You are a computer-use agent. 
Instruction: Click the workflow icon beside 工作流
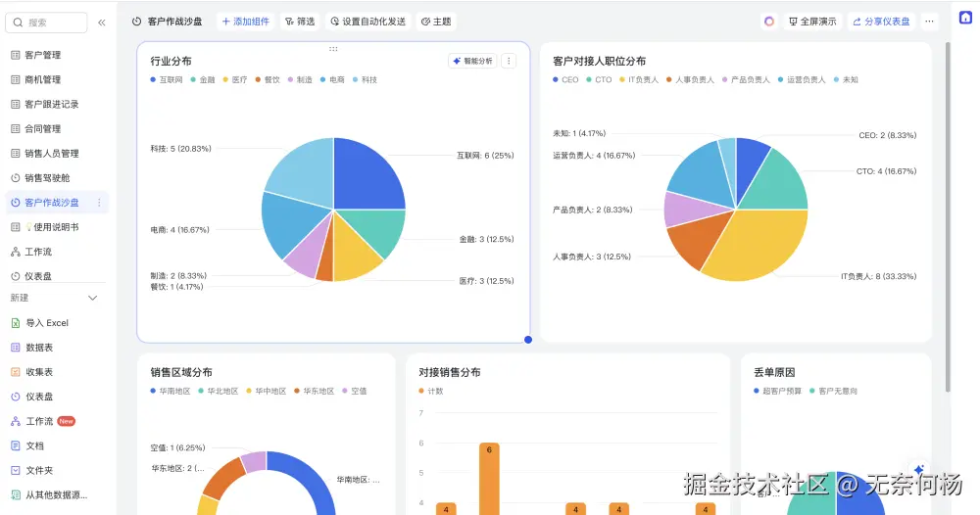coord(16,252)
